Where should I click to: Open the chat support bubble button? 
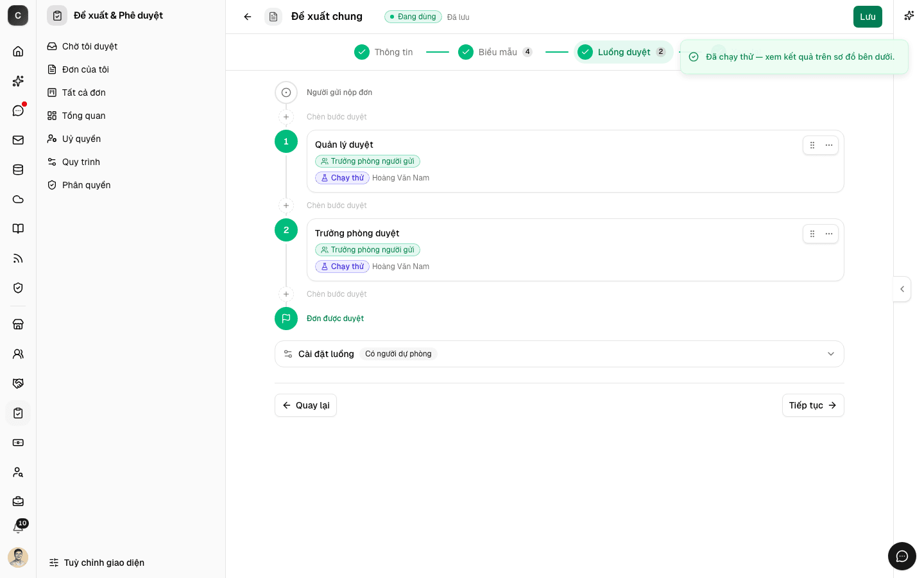[902, 556]
